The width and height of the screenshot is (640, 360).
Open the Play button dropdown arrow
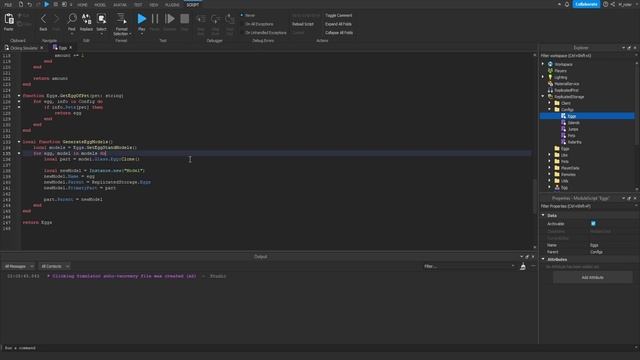pos(141,34)
